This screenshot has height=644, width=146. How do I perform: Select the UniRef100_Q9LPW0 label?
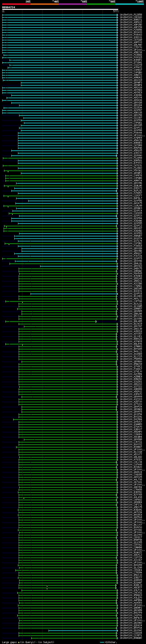tap(131, 45)
